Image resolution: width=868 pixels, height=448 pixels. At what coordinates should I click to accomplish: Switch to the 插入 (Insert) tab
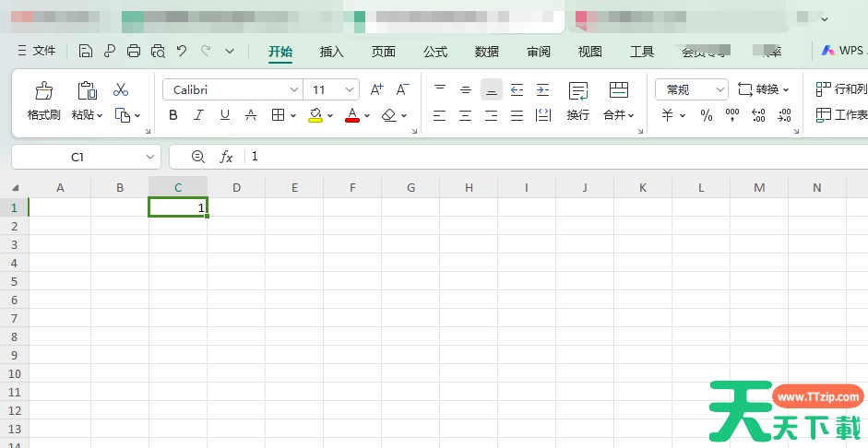tap(331, 52)
